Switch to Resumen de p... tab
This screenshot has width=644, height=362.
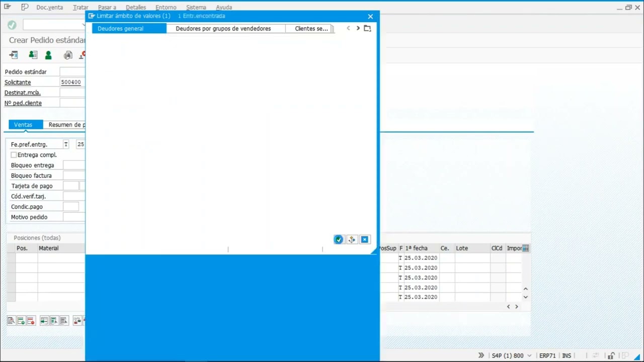click(64, 125)
